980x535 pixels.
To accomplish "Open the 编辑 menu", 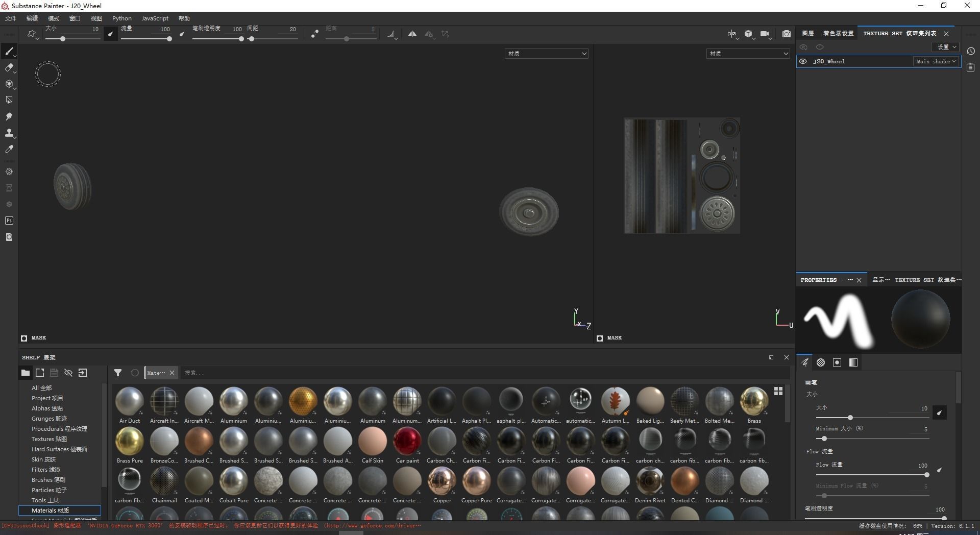I will pos(32,18).
